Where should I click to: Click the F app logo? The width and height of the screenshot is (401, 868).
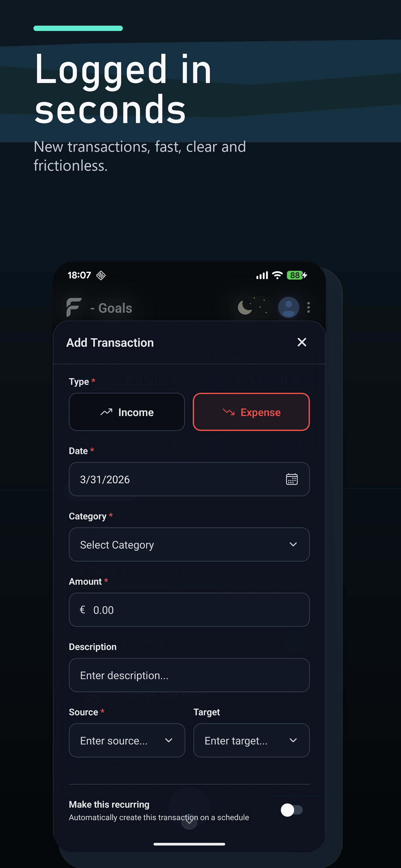coord(74,308)
